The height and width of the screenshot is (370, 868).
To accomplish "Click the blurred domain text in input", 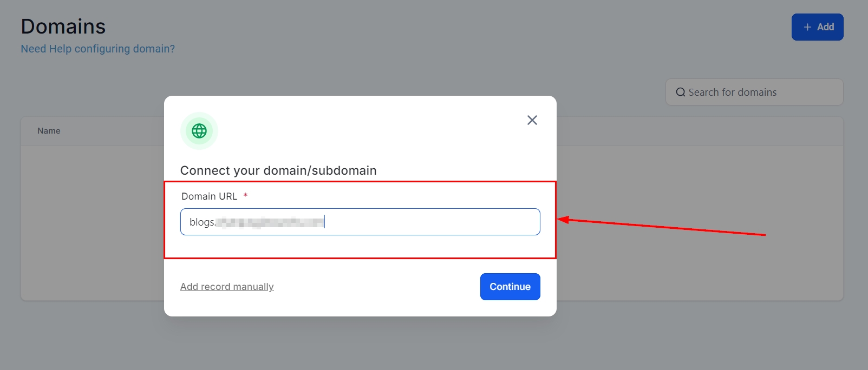I will 270,222.
